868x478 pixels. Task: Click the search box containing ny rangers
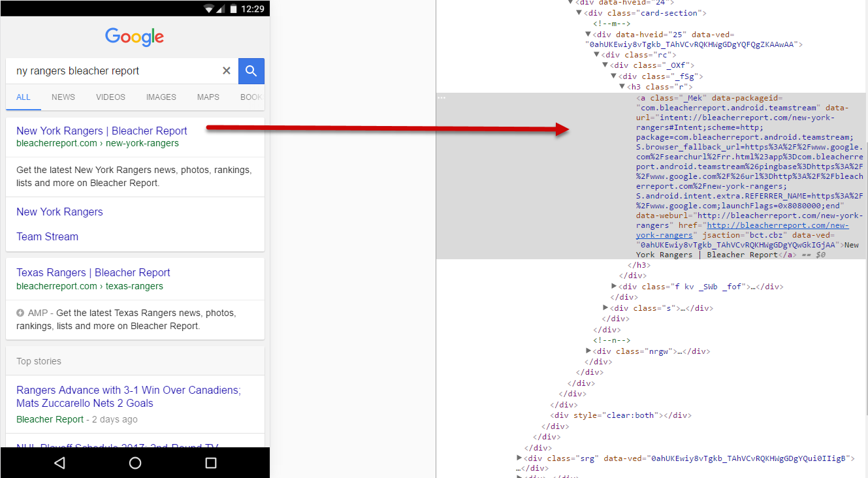tap(114, 71)
